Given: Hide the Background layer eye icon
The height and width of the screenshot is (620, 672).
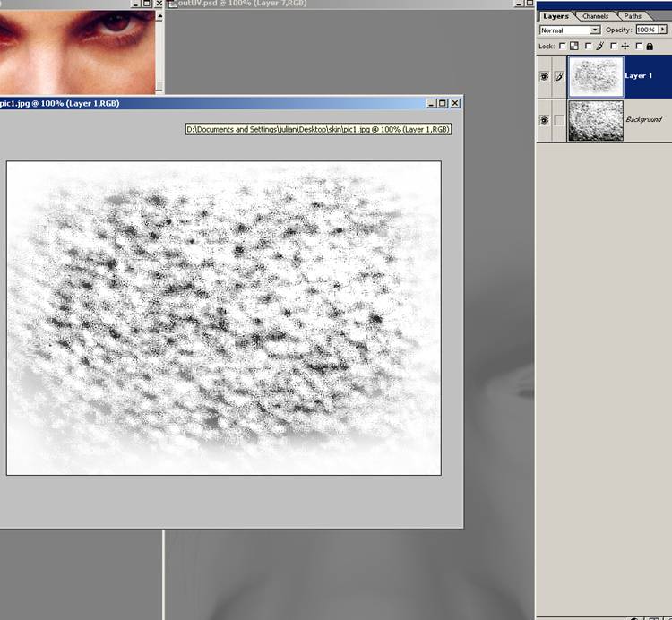Looking at the screenshot, I should [x=544, y=120].
